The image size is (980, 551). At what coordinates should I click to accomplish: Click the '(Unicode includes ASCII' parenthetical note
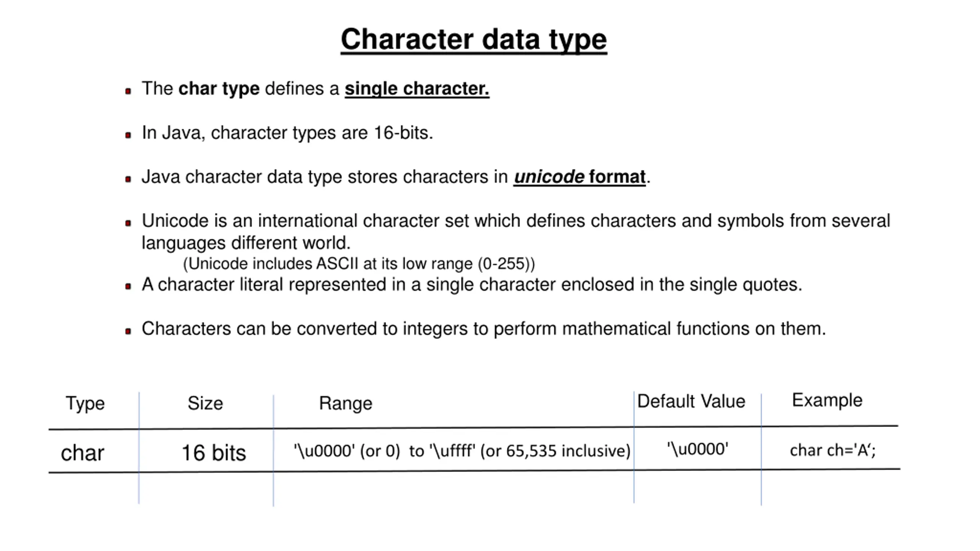[x=359, y=264]
